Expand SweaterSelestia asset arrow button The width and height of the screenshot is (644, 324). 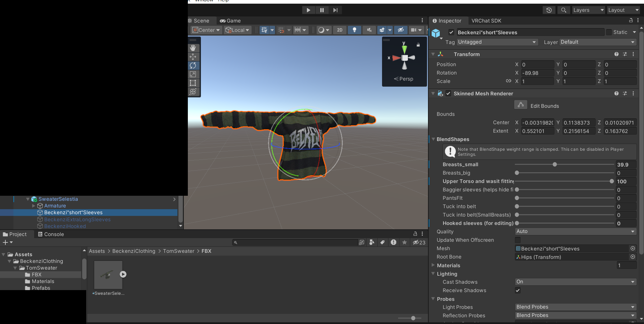point(123,274)
